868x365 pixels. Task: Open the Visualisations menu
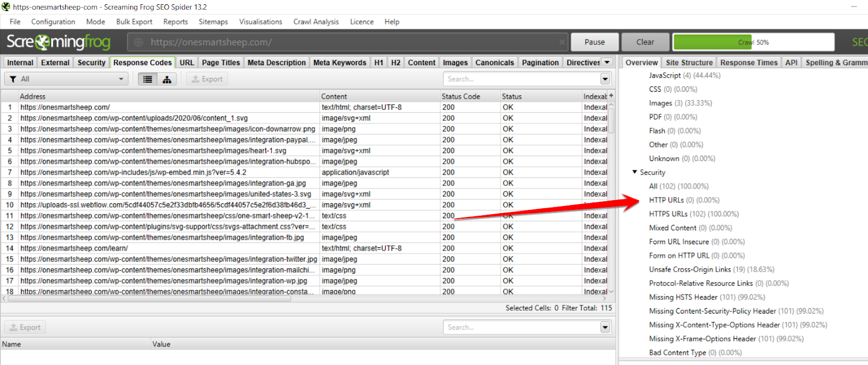tap(260, 22)
